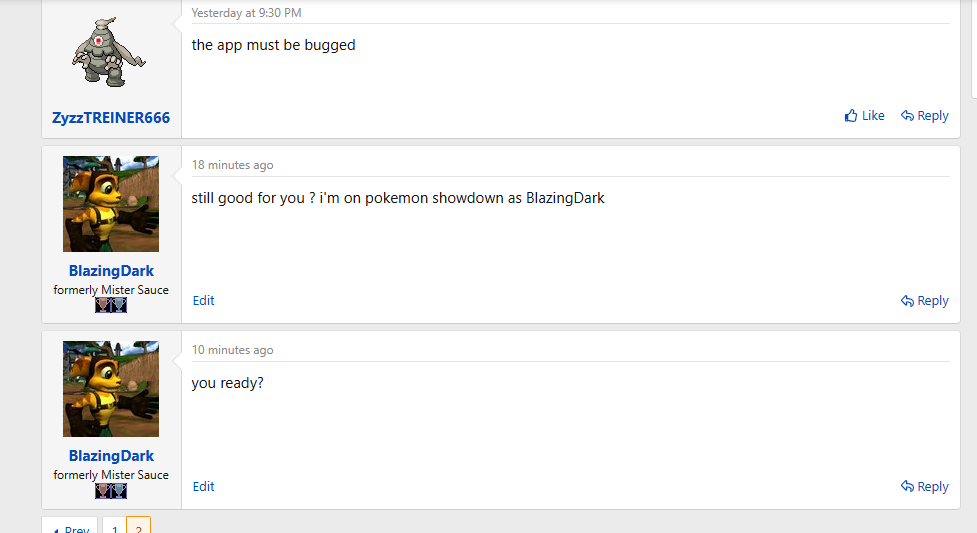Visit ZyzzTREINER666's profile via username
The width and height of the screenshot is (977, 533).
click(x=111, y=118)
